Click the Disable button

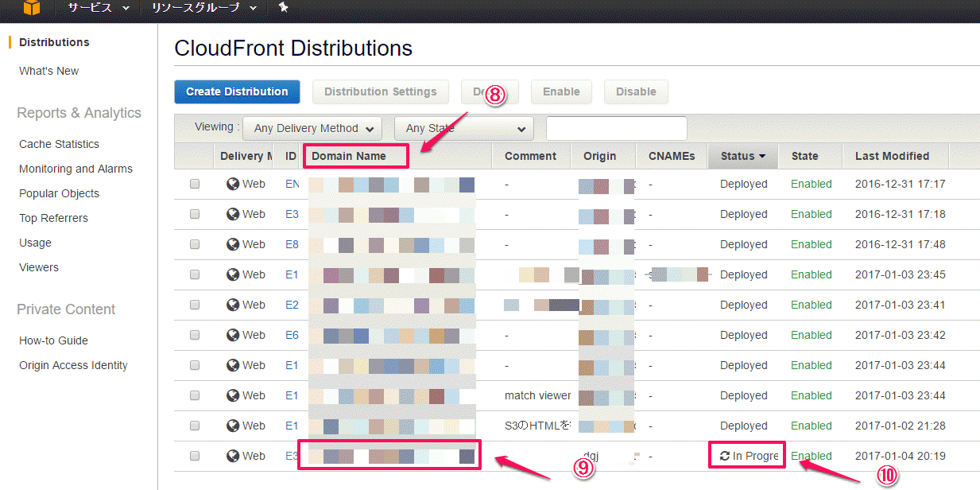(636, 91)
